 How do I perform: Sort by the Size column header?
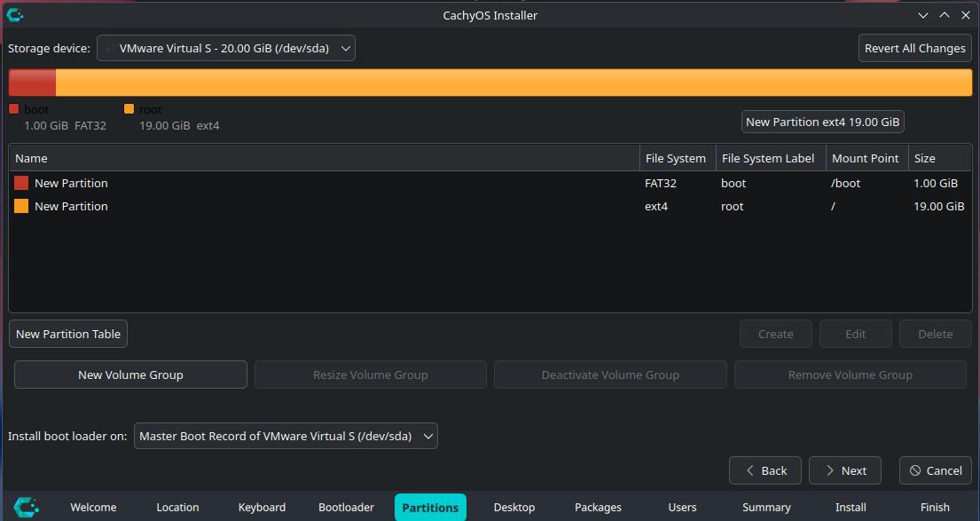click(940, 158)
